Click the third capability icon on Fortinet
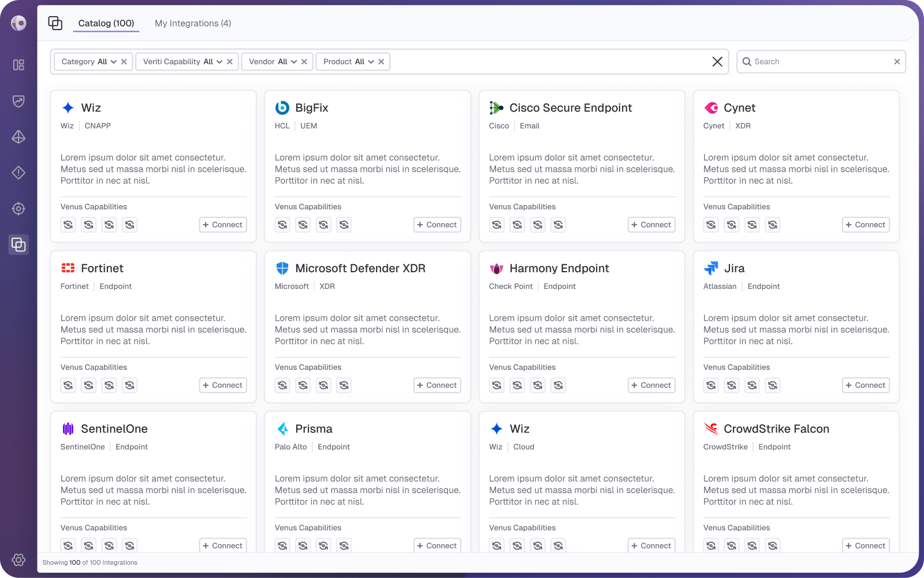This screenshot has width=924, height=578. (109, 386)
